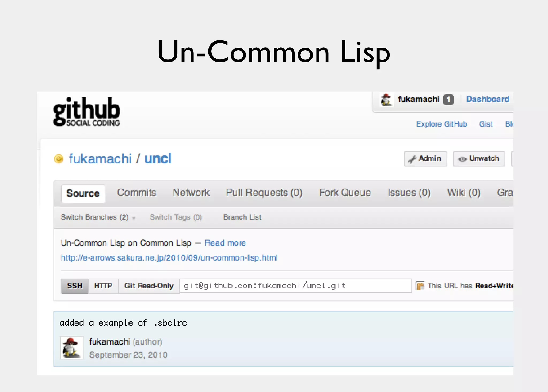Open the notification count badge
Screen dimensions: 548x392
point(448,100)
